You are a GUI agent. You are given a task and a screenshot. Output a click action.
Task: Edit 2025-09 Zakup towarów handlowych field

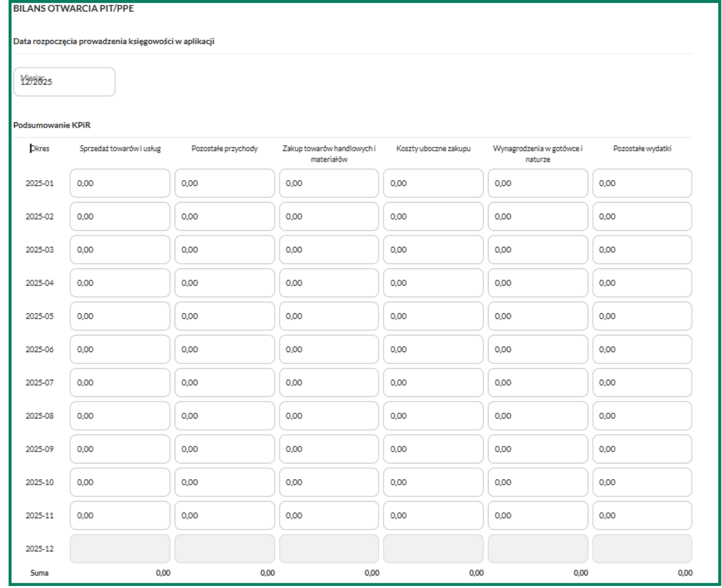(x=329, y=449)
